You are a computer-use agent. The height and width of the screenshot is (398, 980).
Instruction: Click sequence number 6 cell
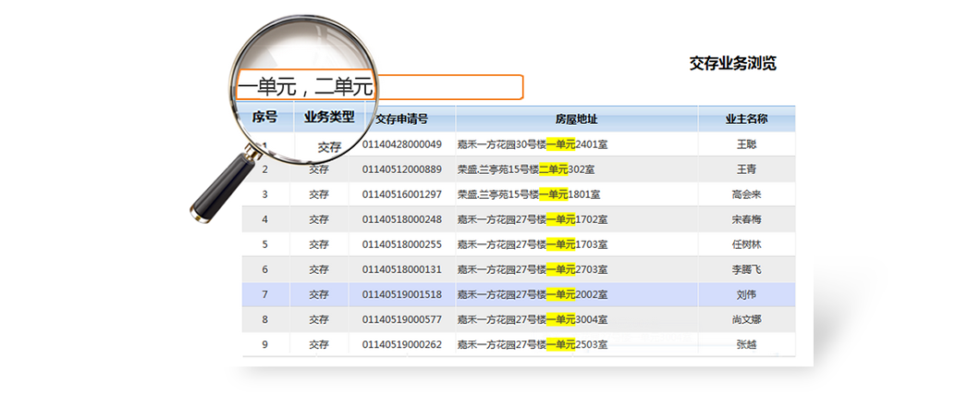click(265, 269)
